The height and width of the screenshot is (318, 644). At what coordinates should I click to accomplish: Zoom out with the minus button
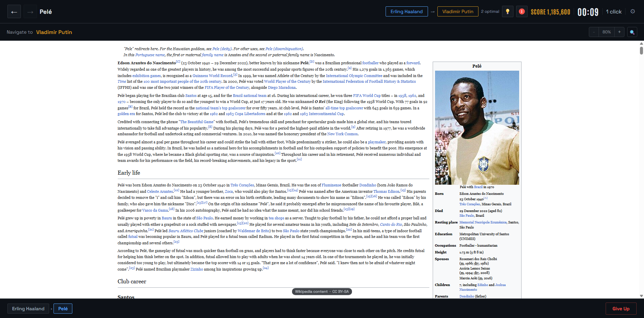click(594, 32)
